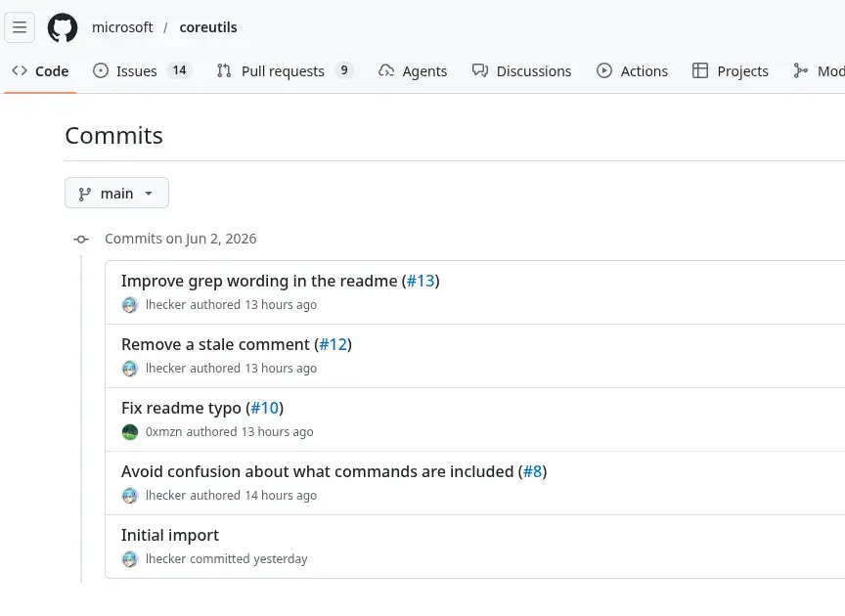Click 'committed yesterday' timestamp text
845x616 pixels.
[x=248, y=559]
